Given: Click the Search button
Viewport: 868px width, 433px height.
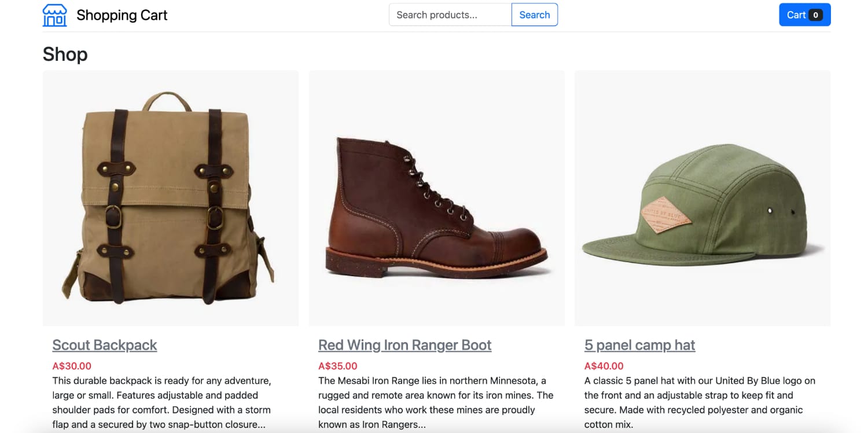Looking at the screenshot, I should [534, 14].
